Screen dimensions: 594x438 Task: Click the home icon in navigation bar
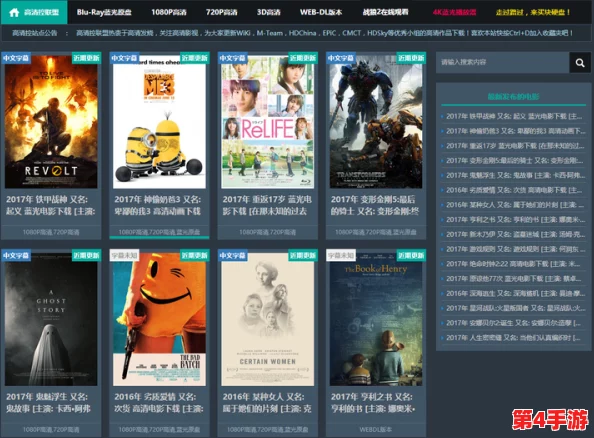pos(14,12)
